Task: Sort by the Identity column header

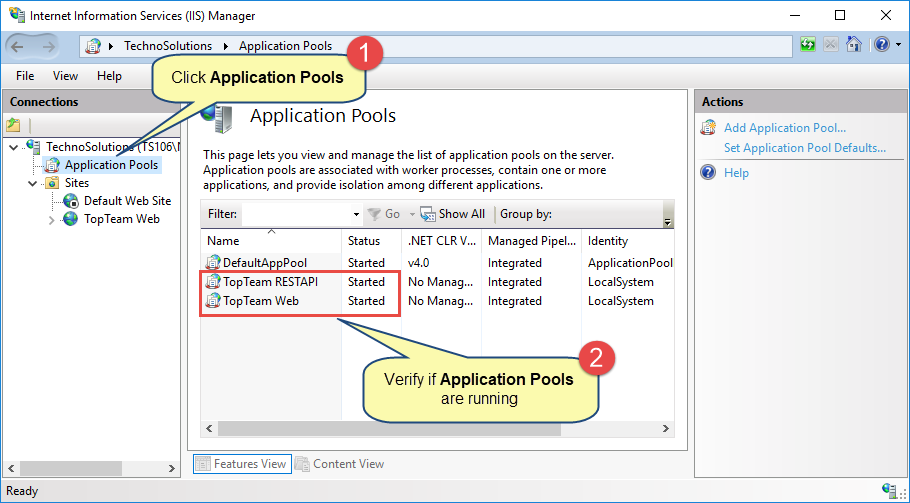Action: 628,241
